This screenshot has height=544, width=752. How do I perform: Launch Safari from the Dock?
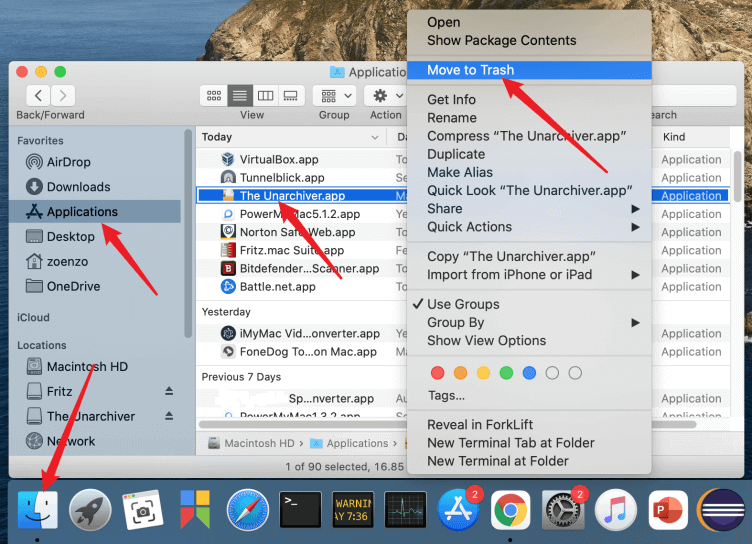[247, 510]
